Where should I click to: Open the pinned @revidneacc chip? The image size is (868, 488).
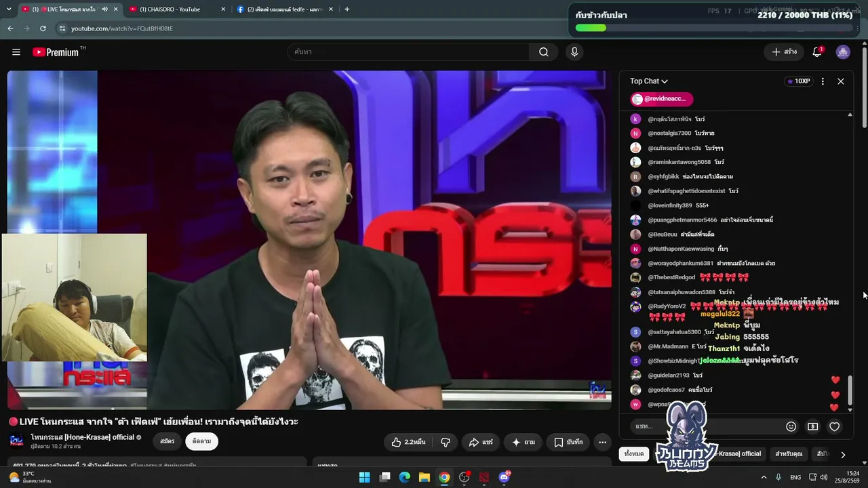(x=662, y=99)
